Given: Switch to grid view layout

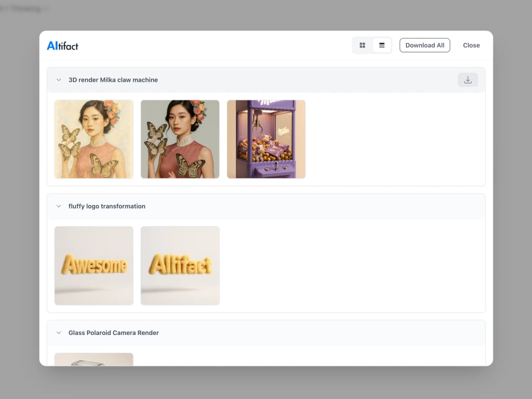Looking at the screenshot, I should click(x=363, y=45).
